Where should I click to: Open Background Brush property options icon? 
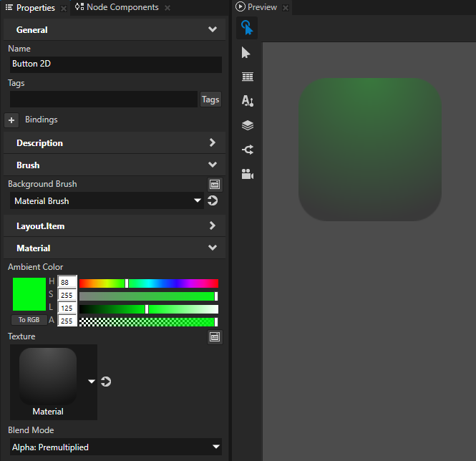point(214,185)
